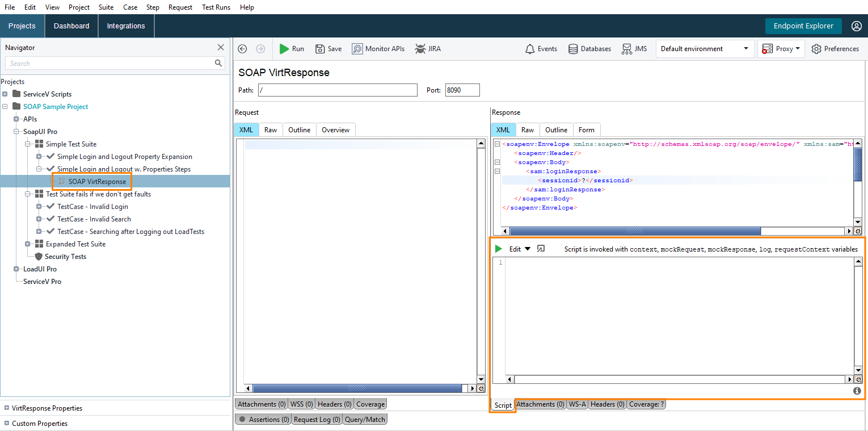Image resolution: width=868 pixels, height=431 pixels.
Task: Select Simple Login and Logout Property Expansion
Action: click(125, 157)
